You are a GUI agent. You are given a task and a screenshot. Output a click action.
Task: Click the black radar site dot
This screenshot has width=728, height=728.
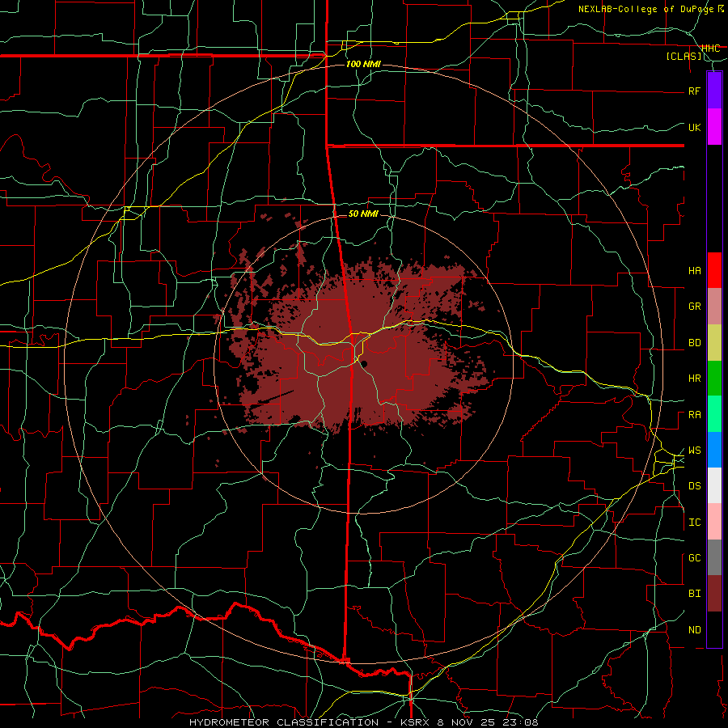click(x=365, y=363)
